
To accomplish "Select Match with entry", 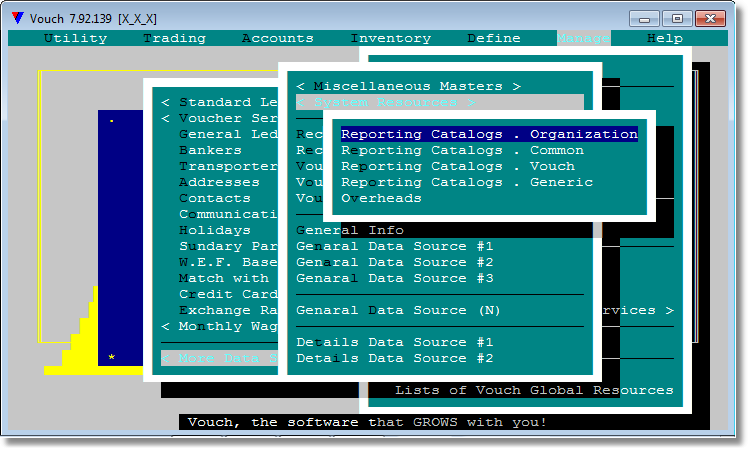I will [x=224, y=278].
